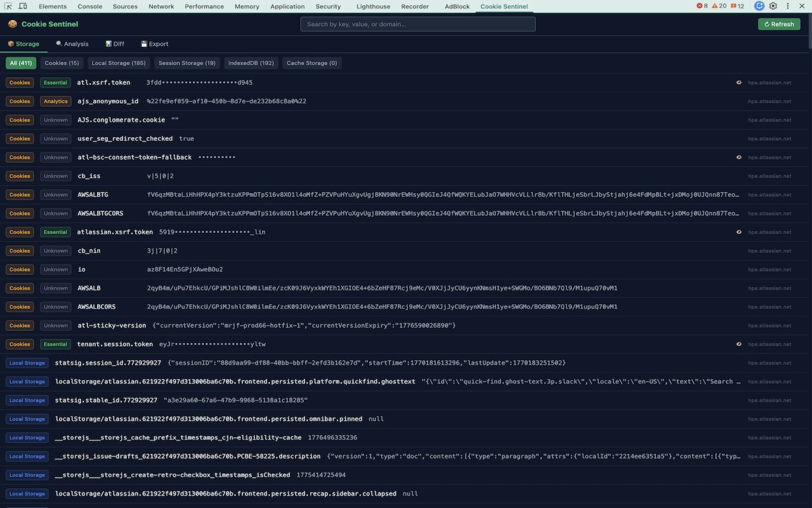Activate the inspect element picker icon
812x508 pixels.
coord(9,6)
